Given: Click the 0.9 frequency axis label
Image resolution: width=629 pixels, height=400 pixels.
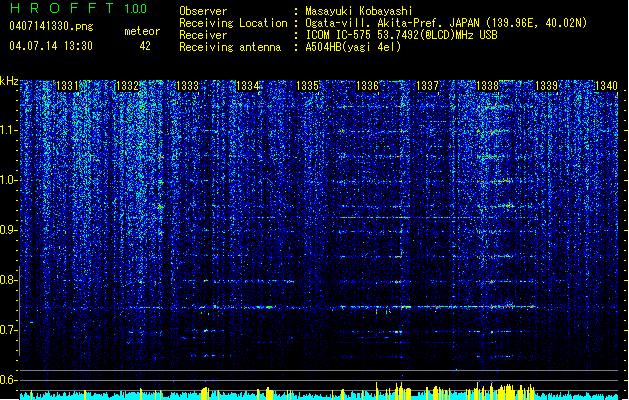Looking at the screenshot, I should 8,230.
